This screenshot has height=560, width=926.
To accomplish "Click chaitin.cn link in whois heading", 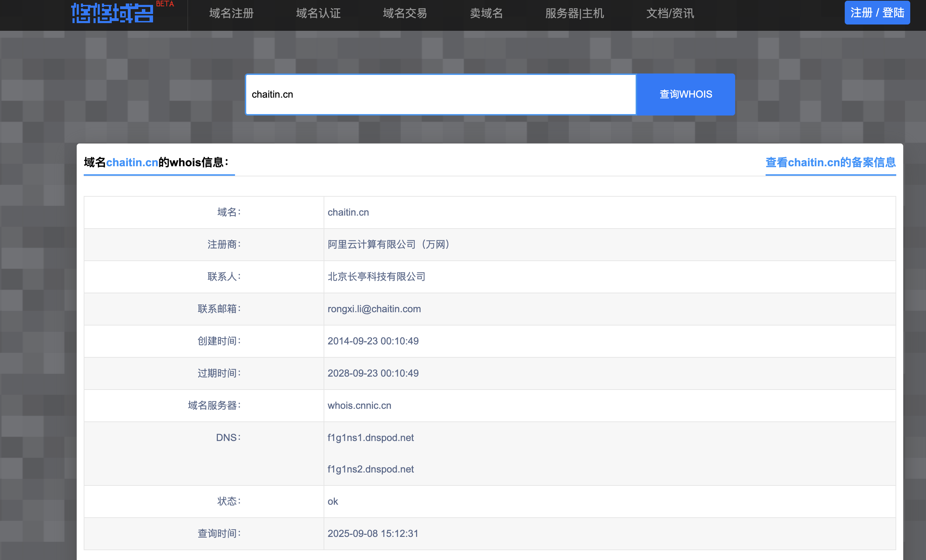I will tap(132, 162).
